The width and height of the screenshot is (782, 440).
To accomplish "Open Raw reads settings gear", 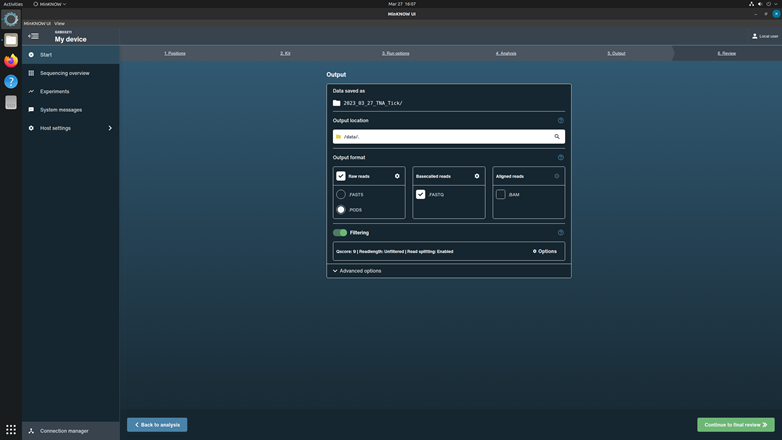I will coord(397,176).
